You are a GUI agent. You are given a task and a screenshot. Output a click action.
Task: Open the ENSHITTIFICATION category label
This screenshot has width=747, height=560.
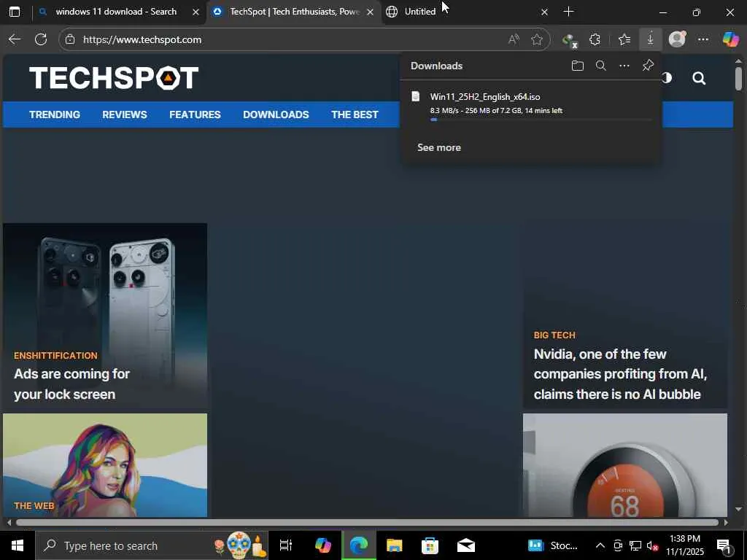[x=55, y=356]
